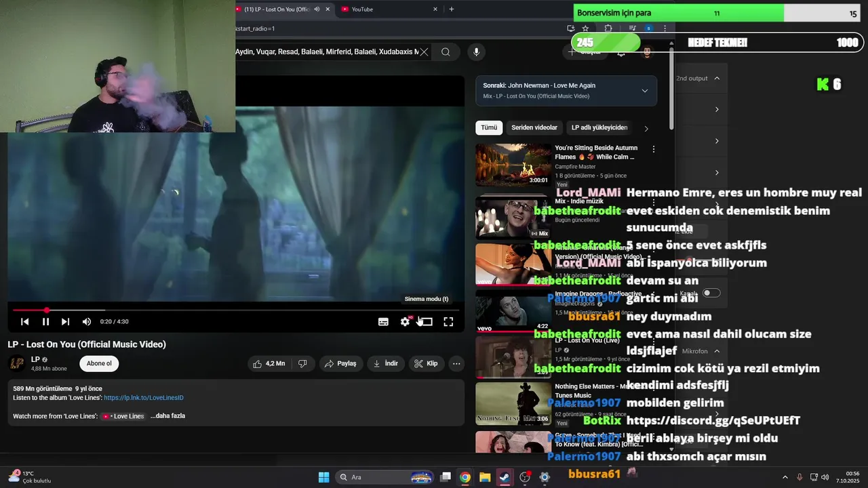Open the Love Lines playlist chip

(x=123, y=416)
